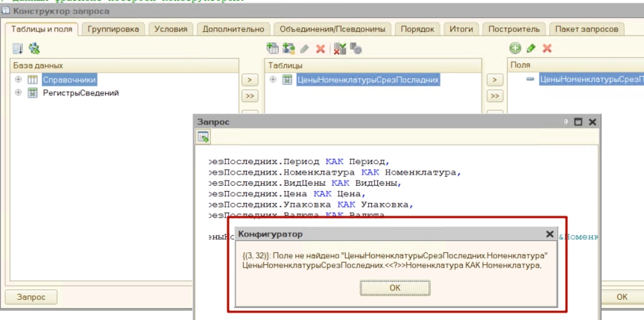Click the Запрос button at bottom left
Image resolution: width=644 pixels, height=320 pixels.
31,297
